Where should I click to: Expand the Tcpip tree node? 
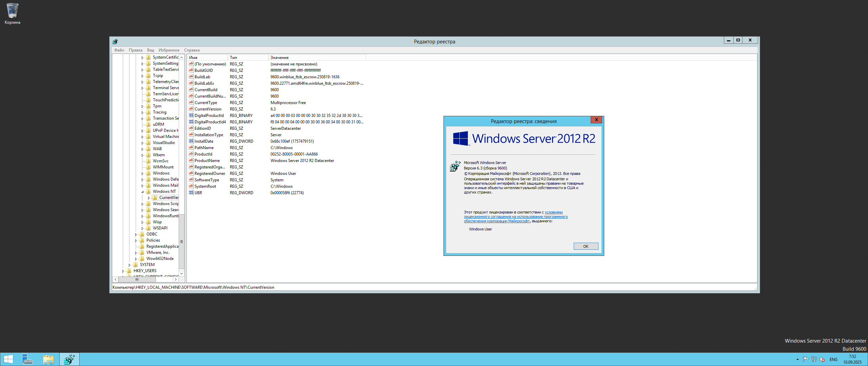coord(142,76)
